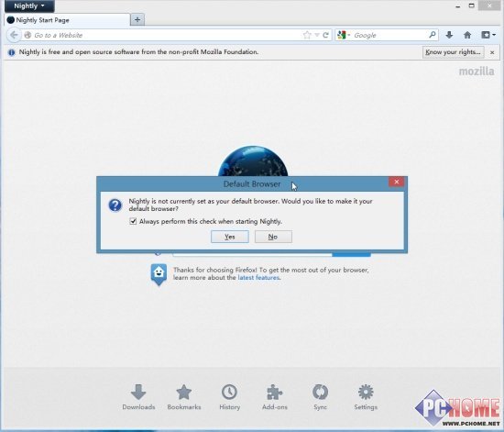Open the latest features link
Screen dimensions: 504x432
258,278
